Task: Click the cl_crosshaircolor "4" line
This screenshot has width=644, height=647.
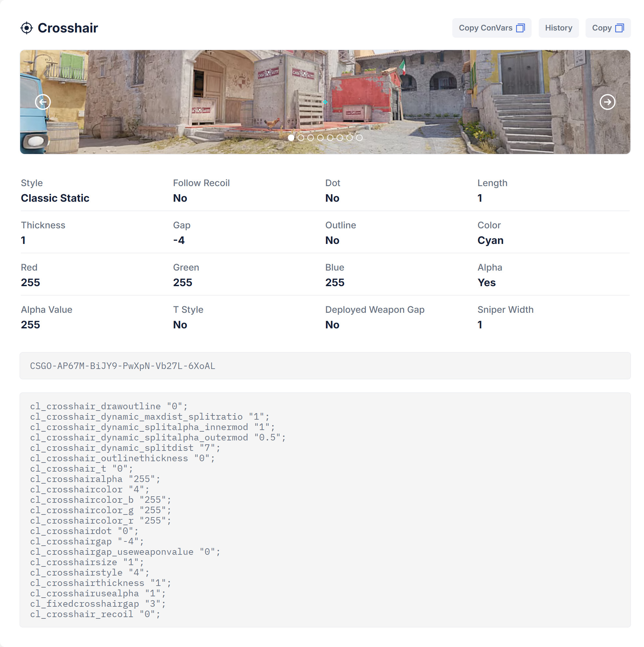Action: [89, 489]
